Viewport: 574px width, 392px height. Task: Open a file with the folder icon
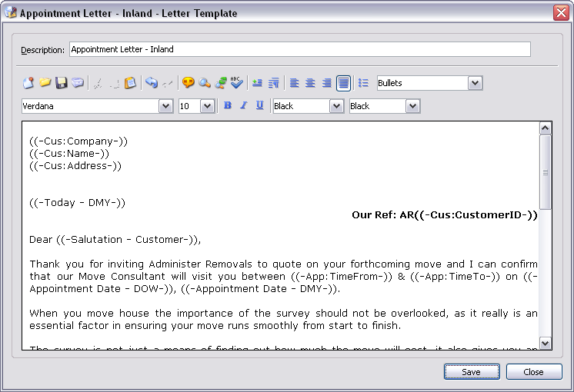(45, 83)
